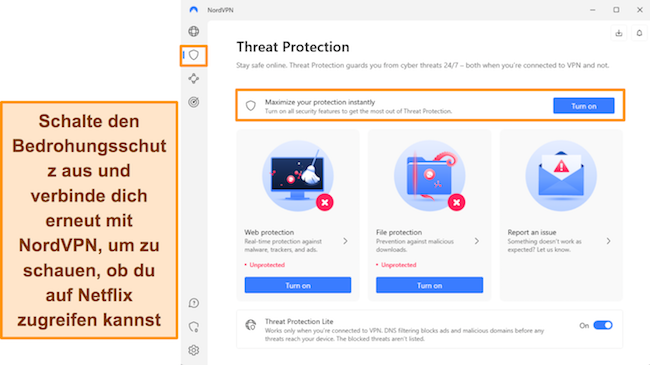This screenshot has width=650, height=365.
Task: Turn on Web protection
Action: (298, 285)
